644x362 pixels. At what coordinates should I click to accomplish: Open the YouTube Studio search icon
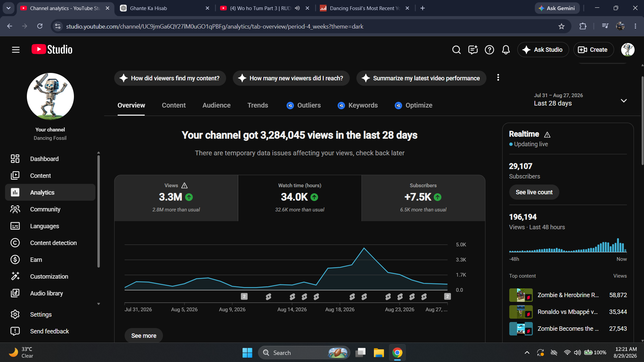pos(456,50)
